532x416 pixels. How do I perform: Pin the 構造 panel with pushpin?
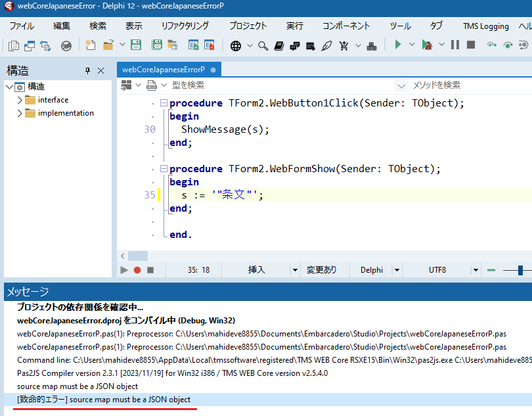point(87,70)
